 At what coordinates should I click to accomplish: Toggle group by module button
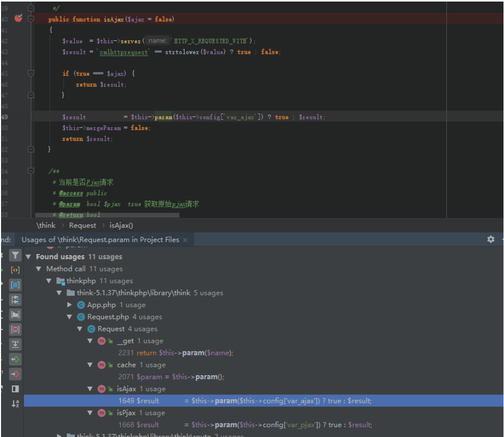point(15,285)
